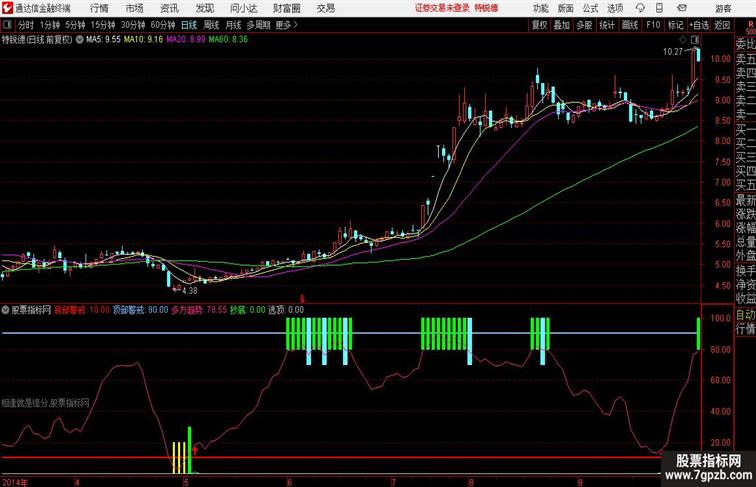The height and width of the screenshot is (487, 756).
Task: Click 顶部警戒 90.00 indicator label
Action: pos(140,310)
